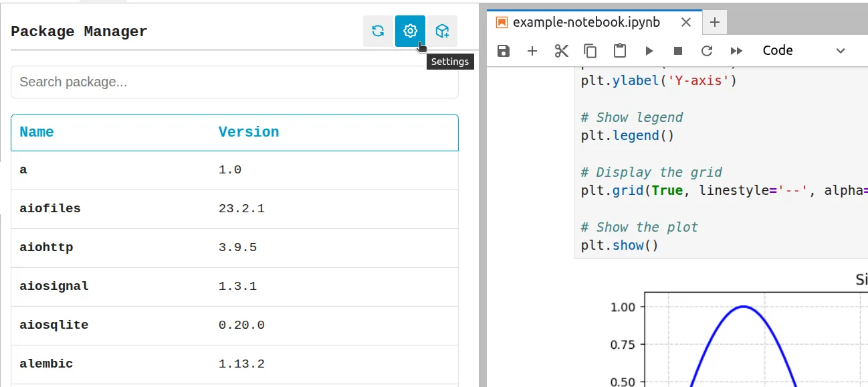Open a new notebook tab
Viewport: 868px width, 387px height.
[714, 22]
